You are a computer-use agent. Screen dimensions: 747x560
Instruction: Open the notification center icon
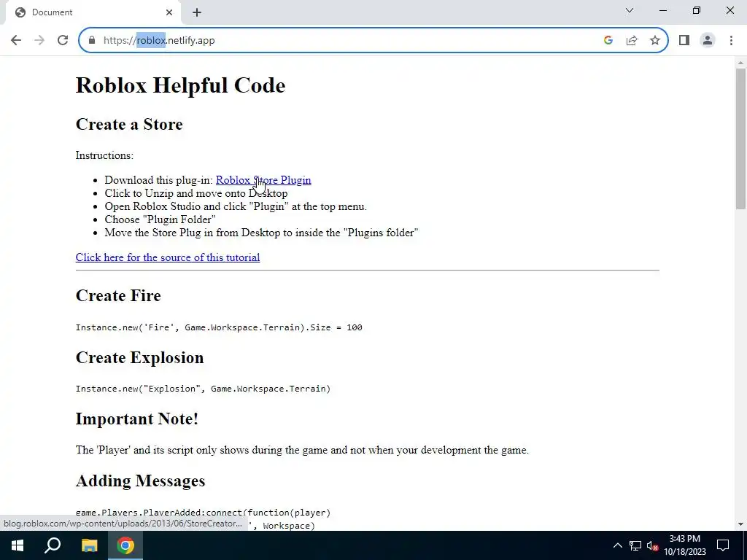click(x=723, y=545)
